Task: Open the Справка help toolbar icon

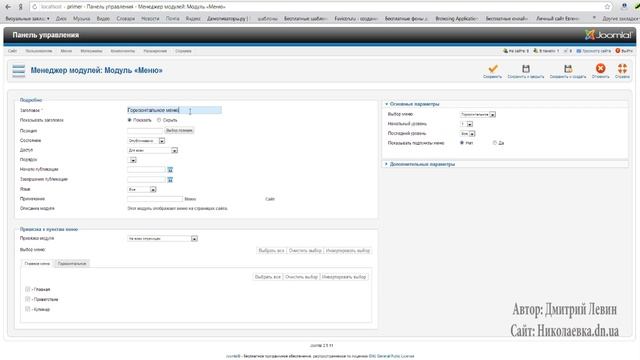Action: 622,68
